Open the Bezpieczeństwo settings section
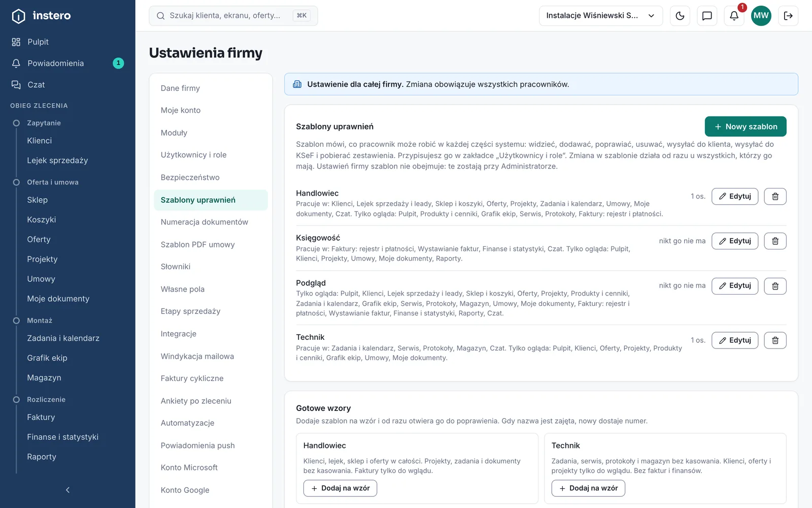Image resolution: width=812 pixels, height=508 pixels. (x=211, y=177)
